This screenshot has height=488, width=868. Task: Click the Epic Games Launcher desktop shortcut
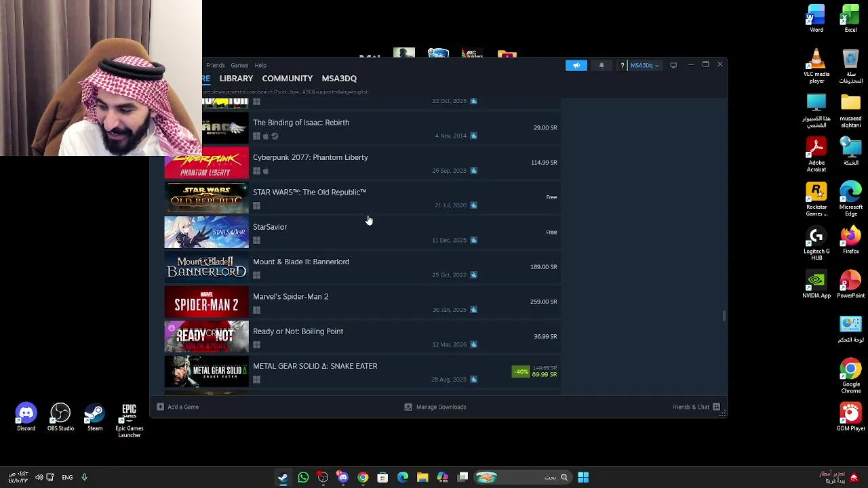coord(129,420)
